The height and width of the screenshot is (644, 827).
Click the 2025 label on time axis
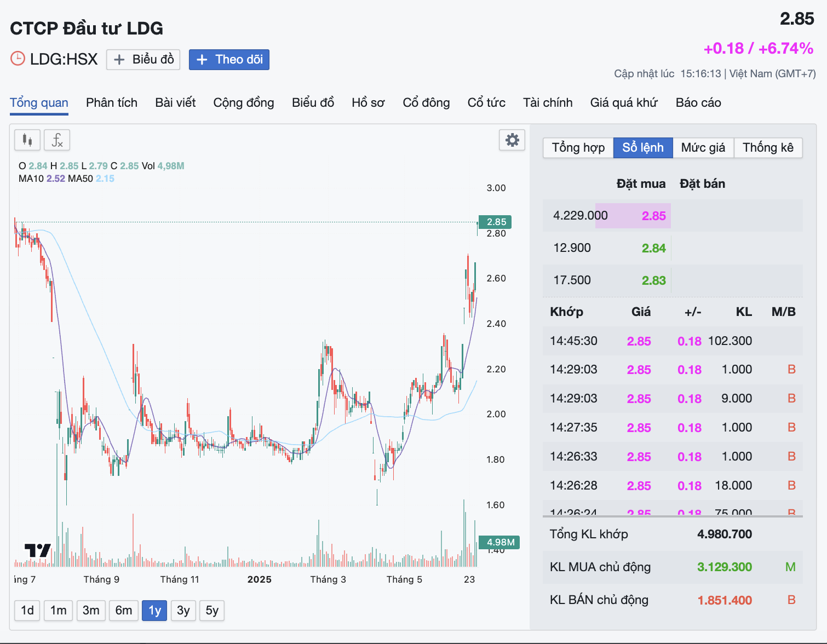coord(259,579)
